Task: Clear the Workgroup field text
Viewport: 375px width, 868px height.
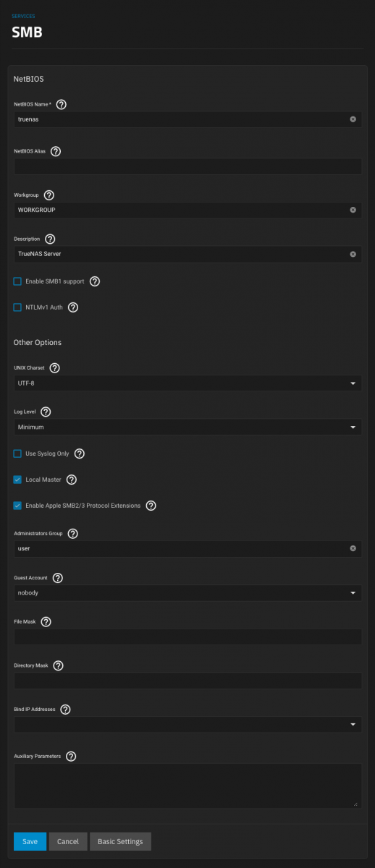Action: pos(353,210)
